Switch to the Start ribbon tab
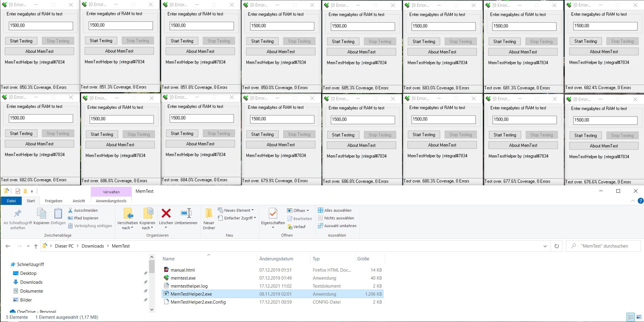Screen dimensions: 644x322 (31, 201)
